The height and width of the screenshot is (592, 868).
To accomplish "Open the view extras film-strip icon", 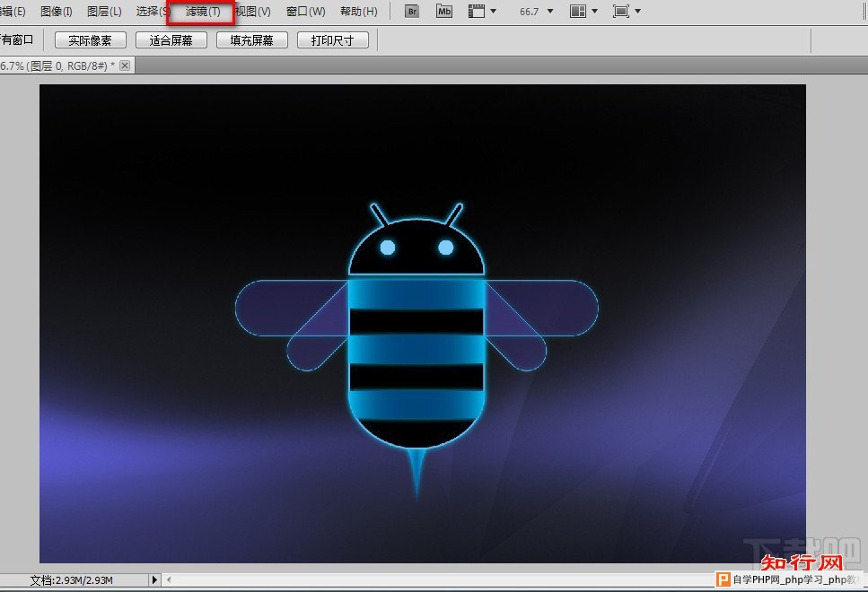I will (477, 12).
